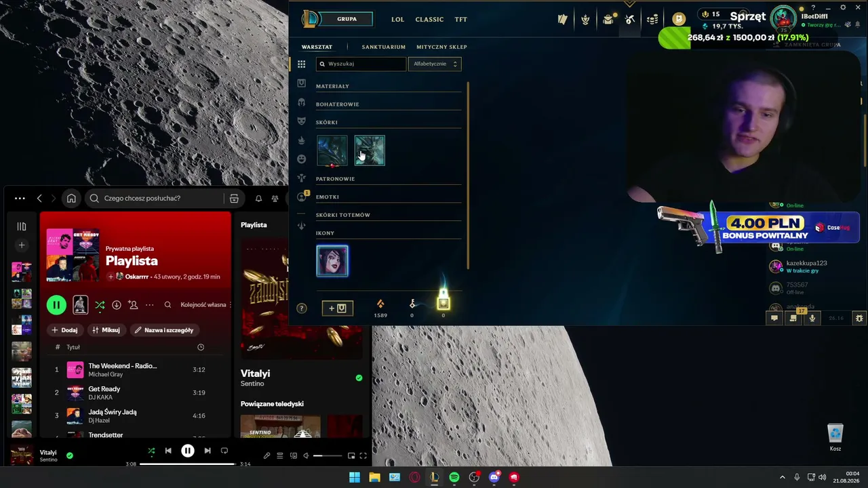
Task: Open the League bug report icon
Action: click(859, 318)
